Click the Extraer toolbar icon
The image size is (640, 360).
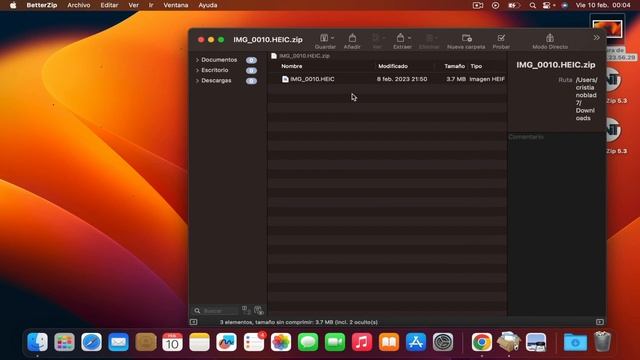[x=400, y=38]
